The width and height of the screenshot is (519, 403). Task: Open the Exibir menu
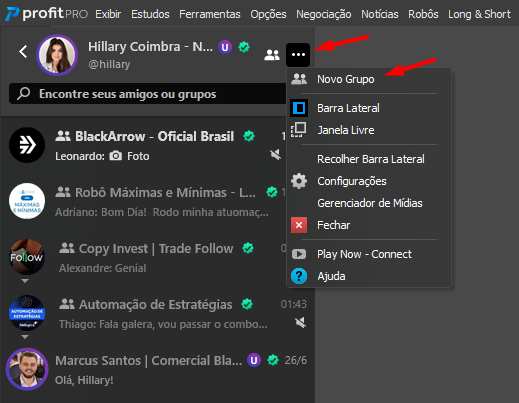[x=108, y=14]
